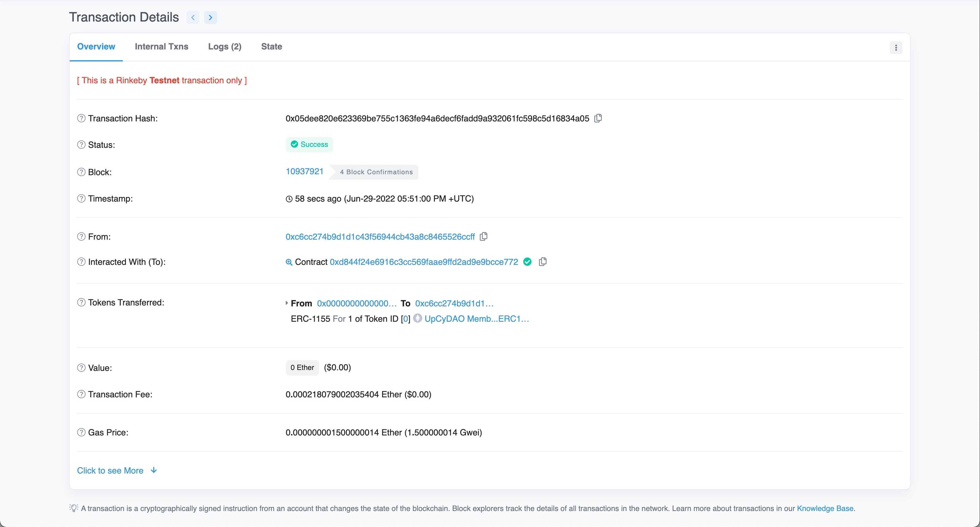
Task: Open the Knowledge Base link
Action: pos(825,508)
